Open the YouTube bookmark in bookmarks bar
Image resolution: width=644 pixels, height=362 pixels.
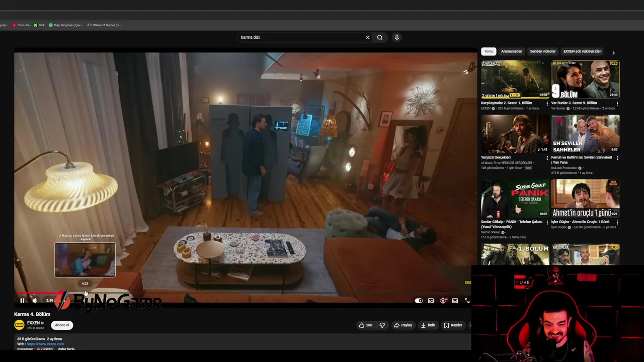(21, 25)
